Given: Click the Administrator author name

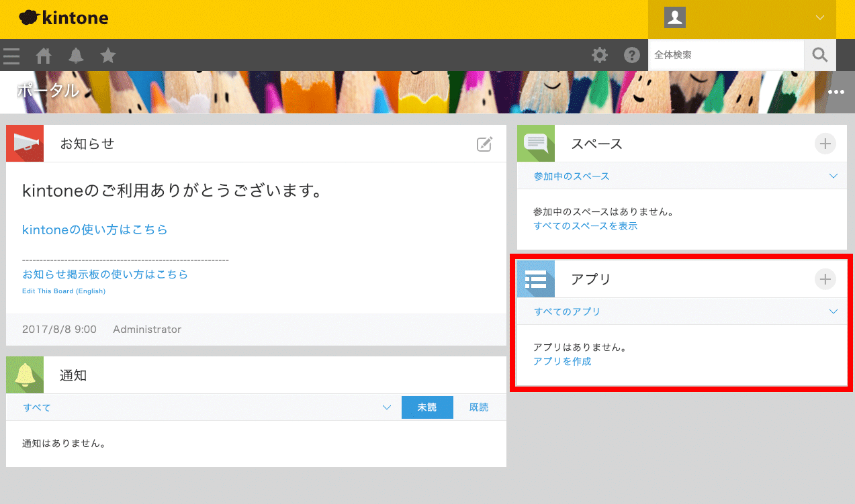Looking at the screenshot, I should [147, 330].
